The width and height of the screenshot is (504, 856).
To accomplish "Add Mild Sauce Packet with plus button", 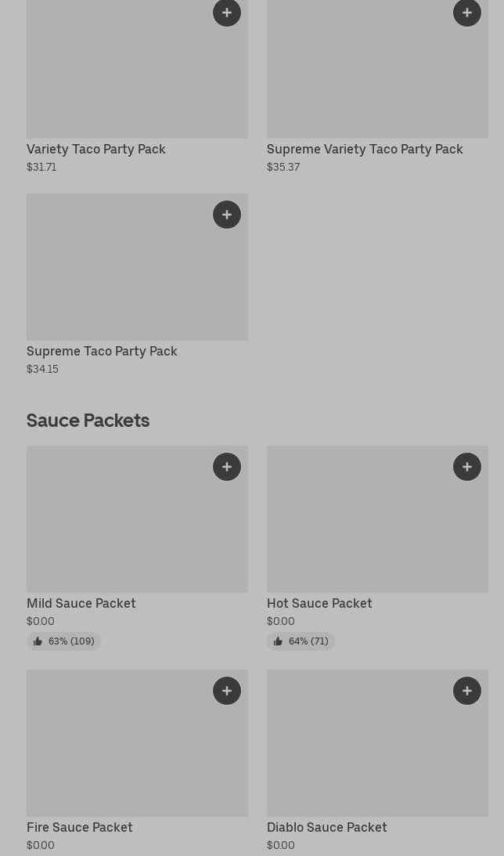I will point(227,467).
